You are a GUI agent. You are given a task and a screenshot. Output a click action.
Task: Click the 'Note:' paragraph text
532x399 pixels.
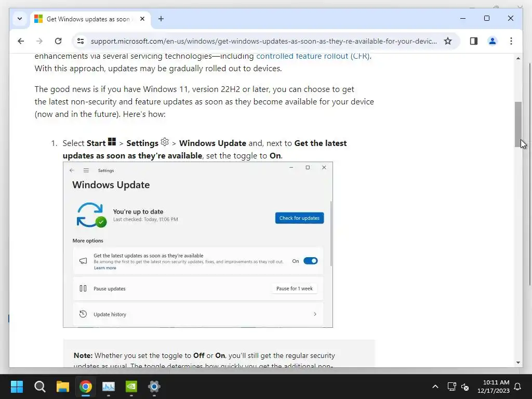click(x=204, y=361)
